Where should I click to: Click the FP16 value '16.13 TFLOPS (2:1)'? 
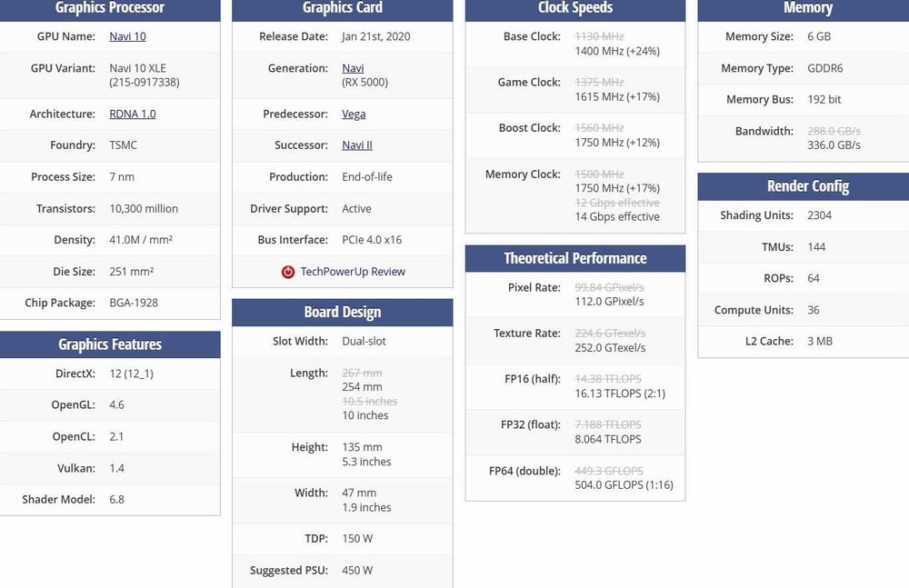tap(620, 394)
